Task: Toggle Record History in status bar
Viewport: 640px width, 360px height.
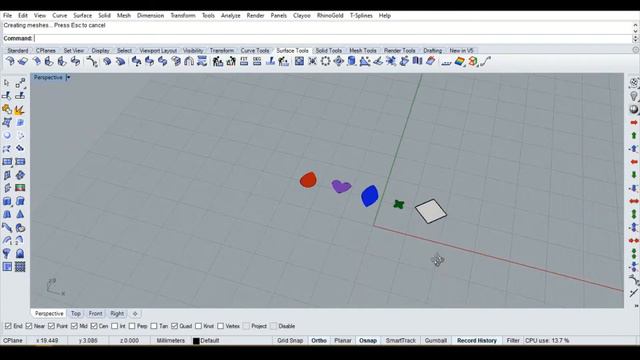Action: (x=476, y=340)
